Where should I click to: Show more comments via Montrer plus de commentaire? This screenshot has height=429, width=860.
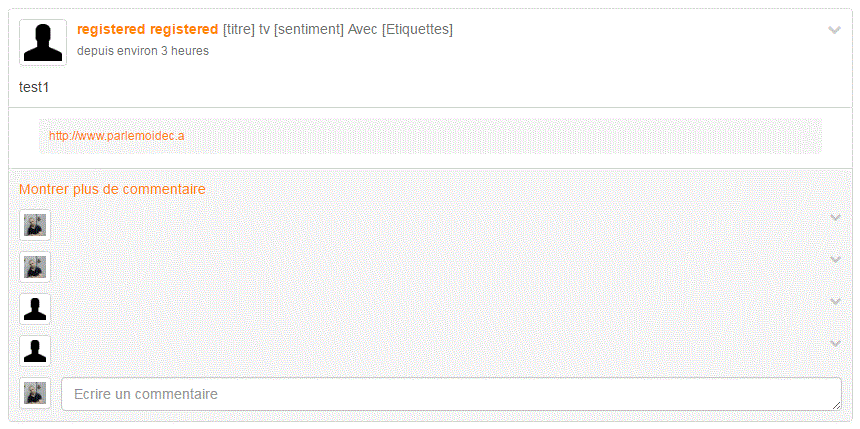click(112, 189)
